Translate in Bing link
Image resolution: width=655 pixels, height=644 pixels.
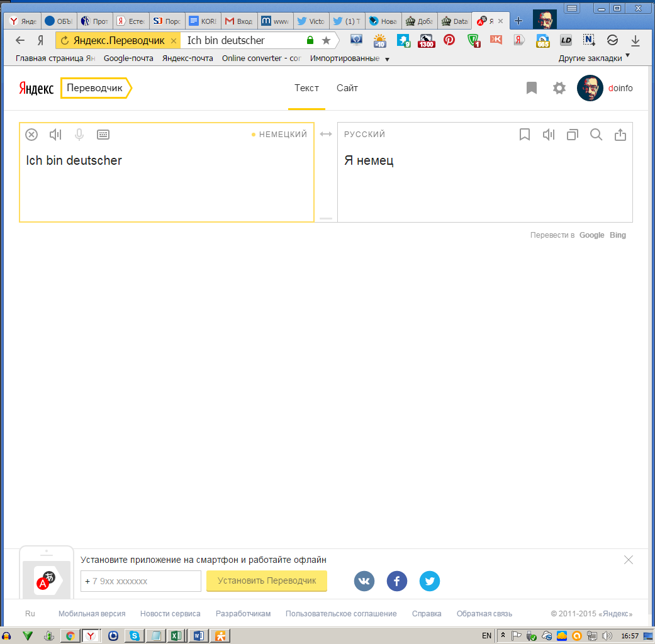point(618,235)
